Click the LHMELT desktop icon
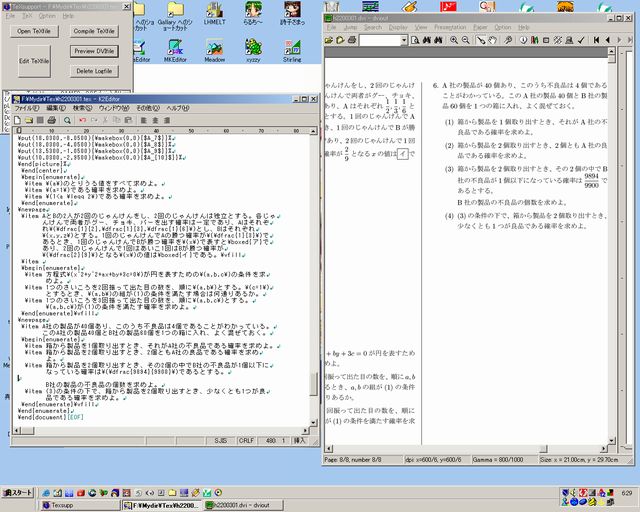 (215, 13)
